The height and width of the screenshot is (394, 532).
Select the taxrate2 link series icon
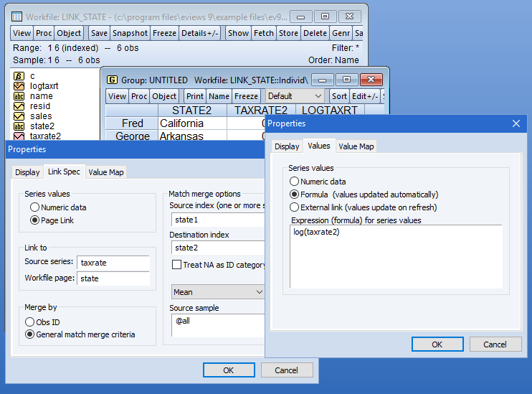(x=19, y=136)
